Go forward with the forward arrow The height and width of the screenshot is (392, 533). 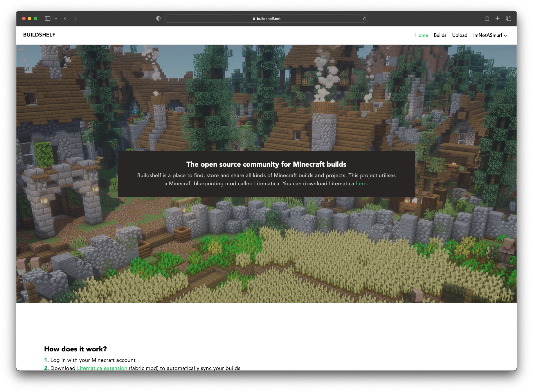pos(75,19)
